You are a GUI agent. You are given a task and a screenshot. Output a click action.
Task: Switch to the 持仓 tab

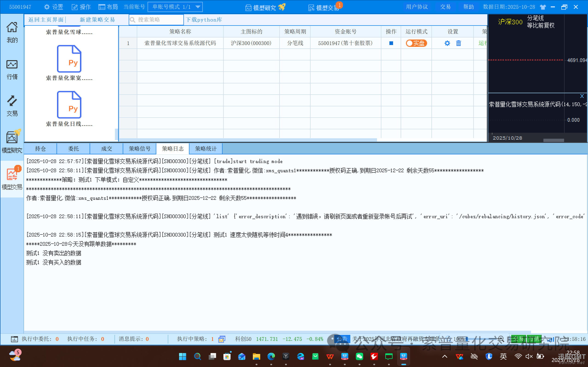[40, 149]
